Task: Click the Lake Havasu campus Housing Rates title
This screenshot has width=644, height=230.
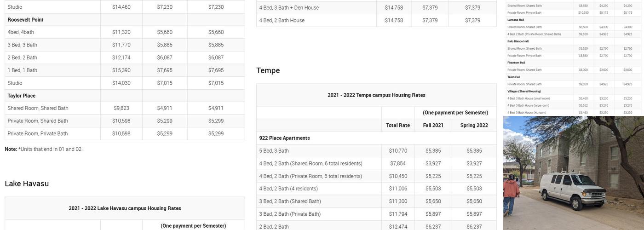Action: pyautogui.click(x=125, y=208)
